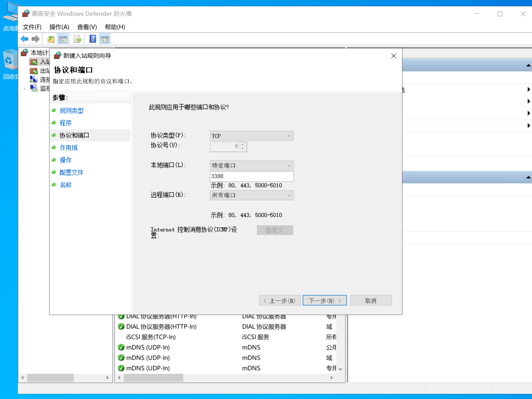Image resolution: width=532 pixels, height=399 pixels.
Task: Open the 远程端口 所有端口 dropdown
Action: point(252,195)
